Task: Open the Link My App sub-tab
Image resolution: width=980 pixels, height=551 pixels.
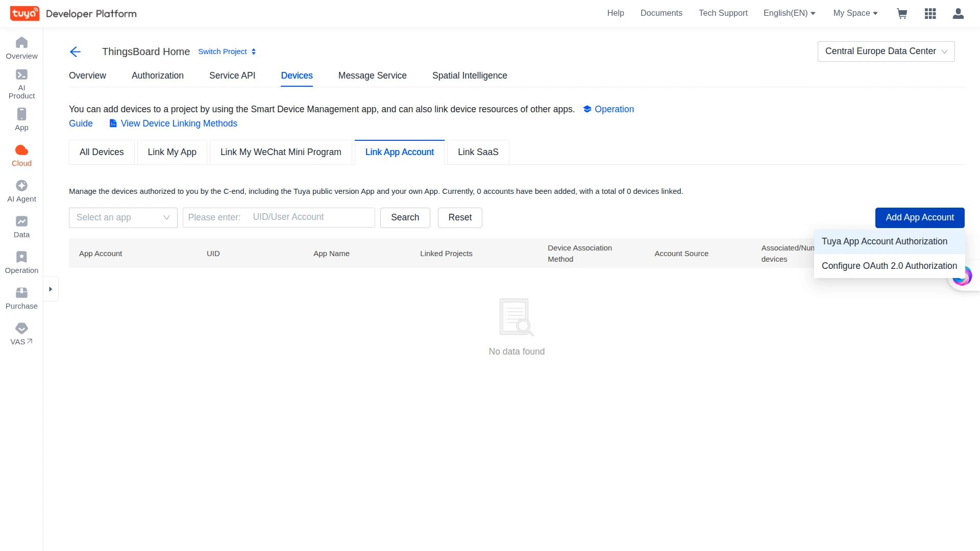Action: (x=172, y=152)
